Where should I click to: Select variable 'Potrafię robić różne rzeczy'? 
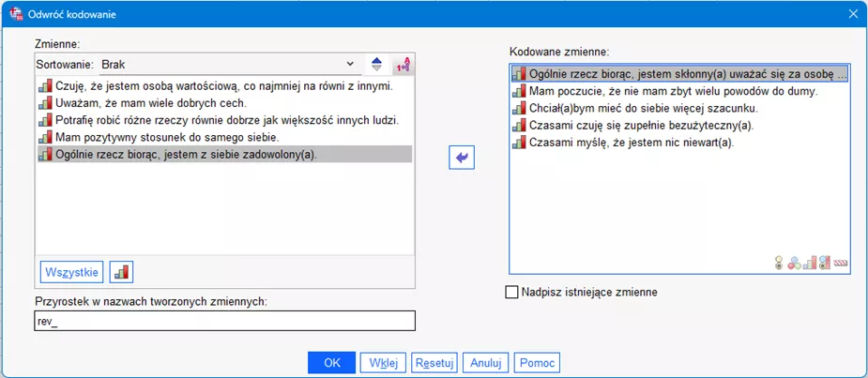pos(225,120)
